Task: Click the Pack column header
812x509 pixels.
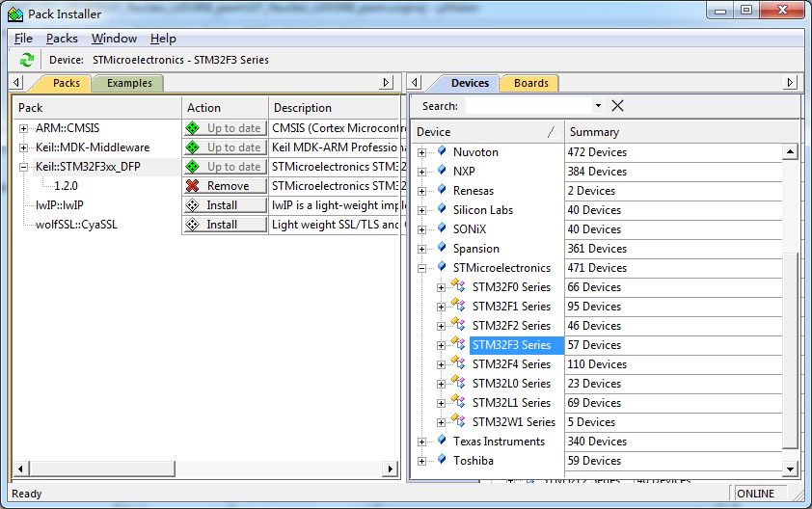Action: coord(96,108)
